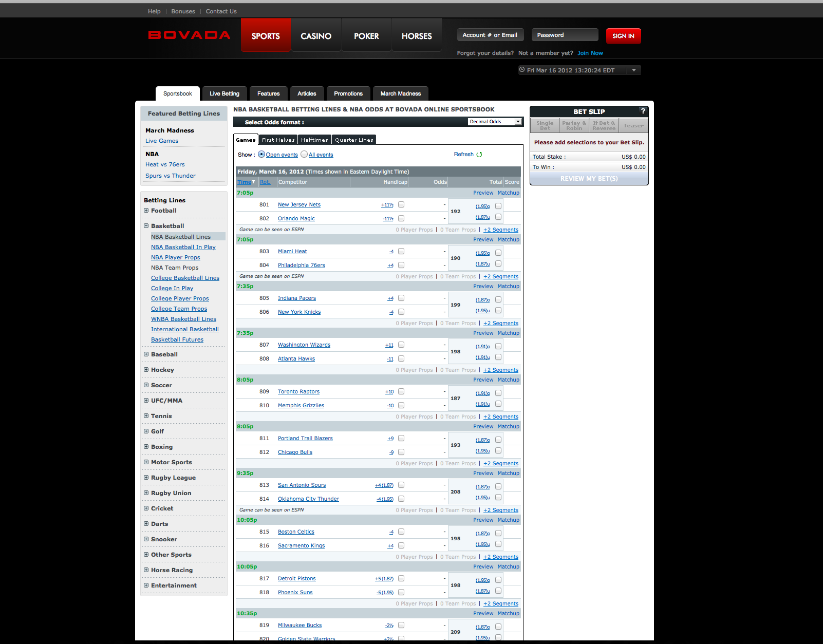The width and height of the screenshot is (823, 644).
Task: Select the Open events radio button
Action: point(261,154)
